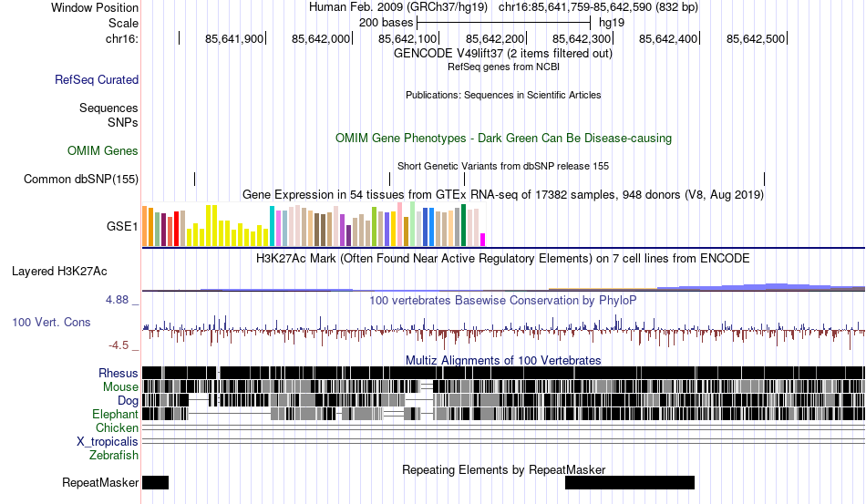Click the hg19 label beside scale bar
Image resolution: width=866 pixels, height=504 pixels.
[612, 23]
